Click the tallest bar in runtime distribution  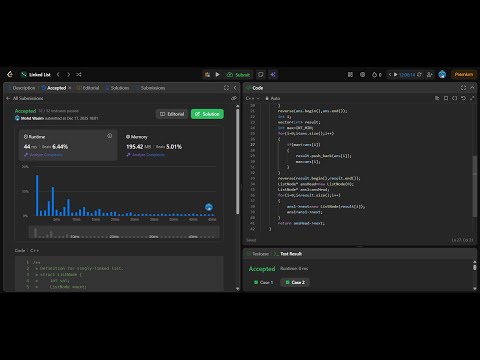37,196
